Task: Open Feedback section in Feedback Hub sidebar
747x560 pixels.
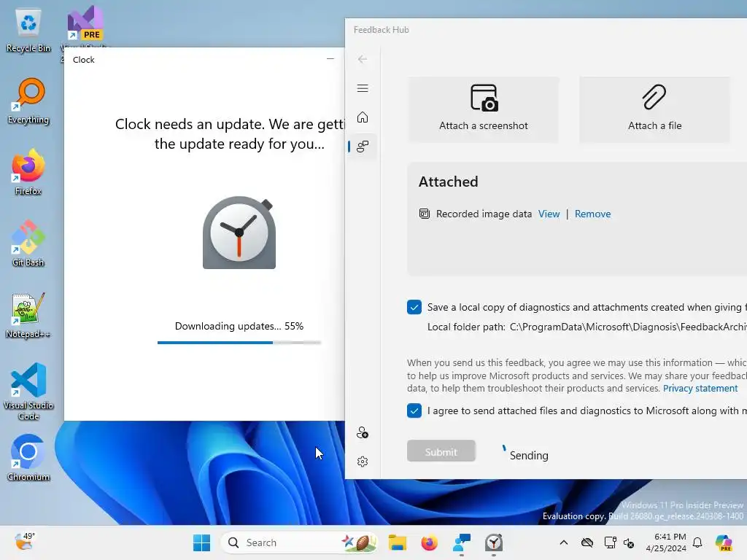Action: tap(363, 146)
